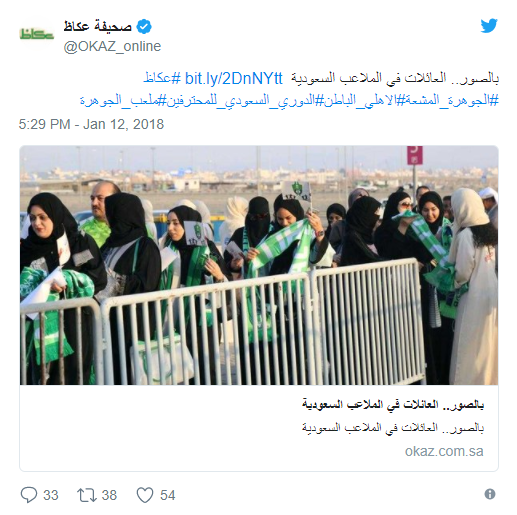The width and height of the screenshot is (517, 515).
Task: Click the reply speech bubble icon
Action: tap(29, 495)
